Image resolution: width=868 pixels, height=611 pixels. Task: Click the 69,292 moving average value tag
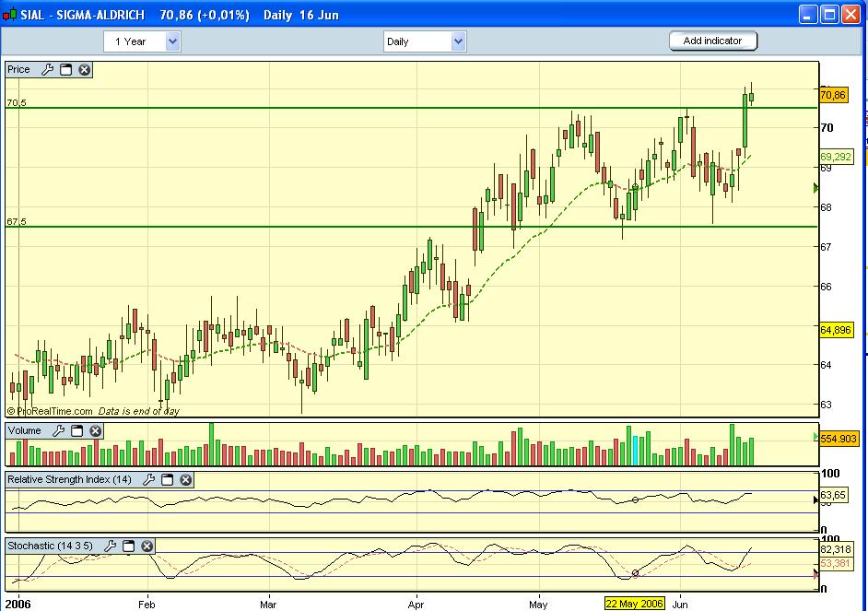[836, 158]
